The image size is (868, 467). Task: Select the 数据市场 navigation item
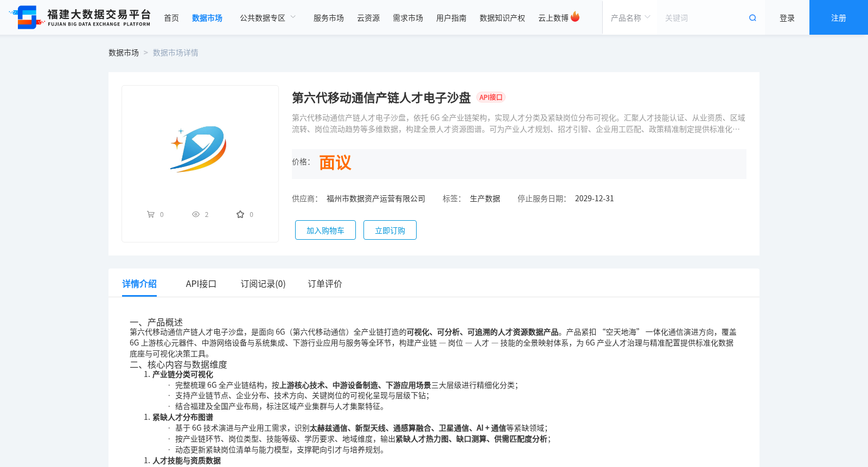click(207, 18)
